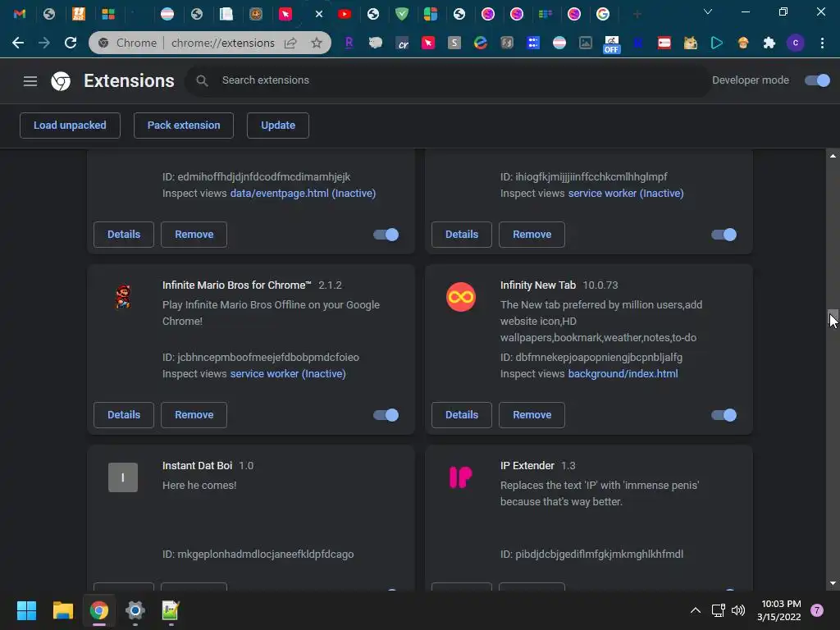Click the Infinite Mario Bros icon
Viewport: 840px width, 630px height.
tap(123, 296)
